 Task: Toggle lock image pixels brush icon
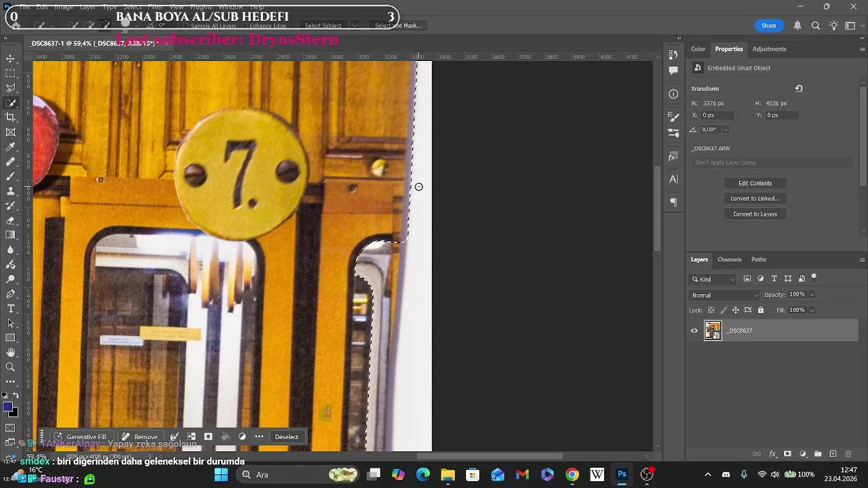[724, 310]
